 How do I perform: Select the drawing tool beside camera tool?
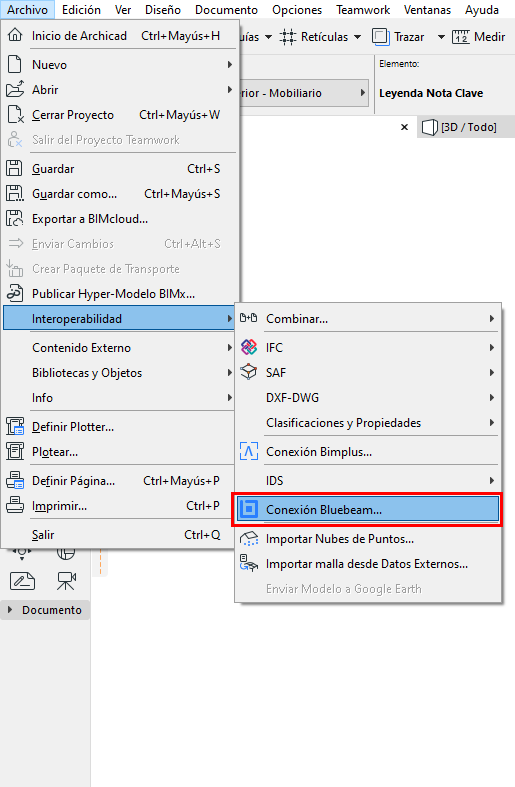23,581
